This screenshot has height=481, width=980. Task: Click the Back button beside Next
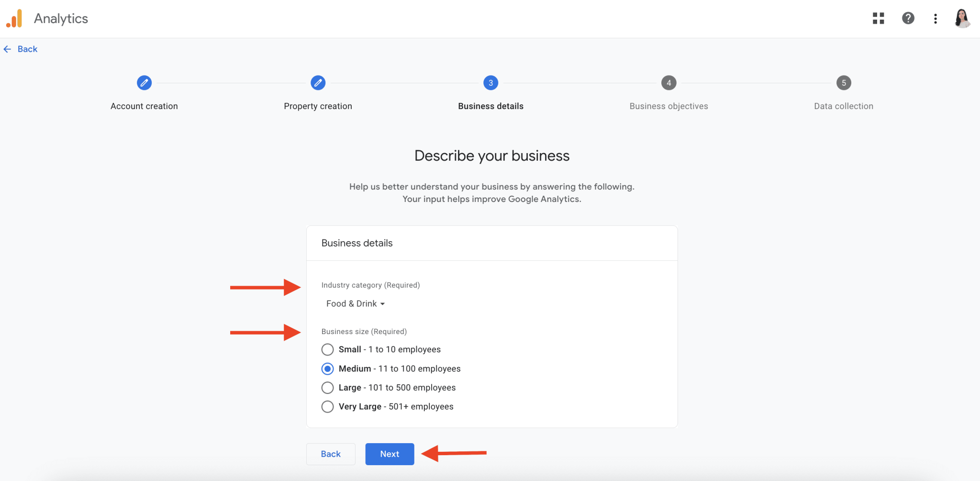(331, 454)
